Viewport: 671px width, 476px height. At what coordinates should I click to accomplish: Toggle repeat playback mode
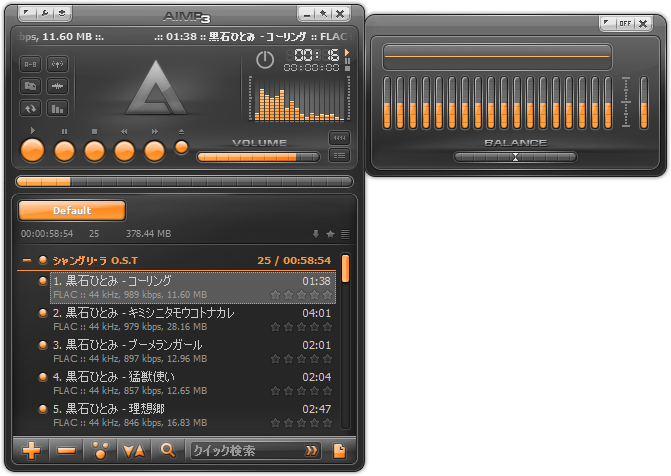click(x=31, y=108)
